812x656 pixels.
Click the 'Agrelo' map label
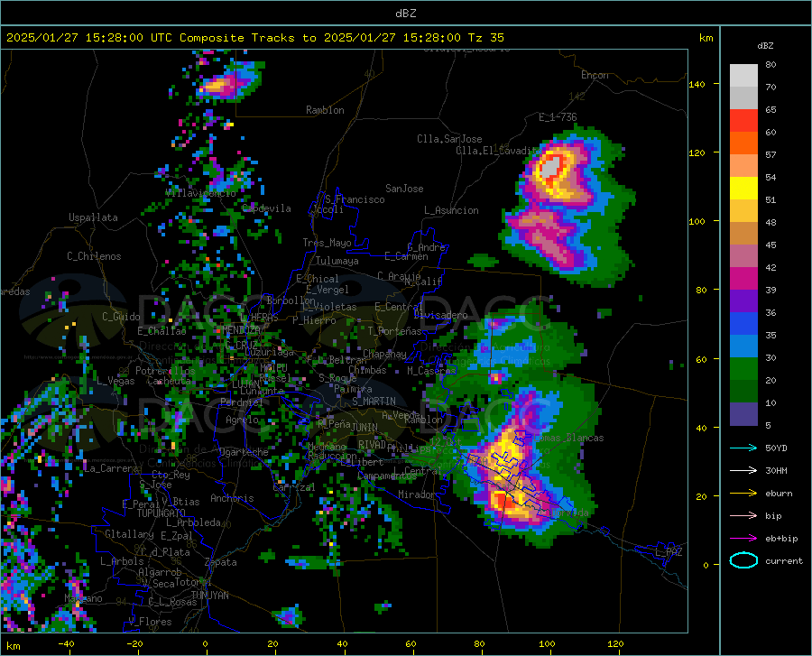(x=242, y=420)
